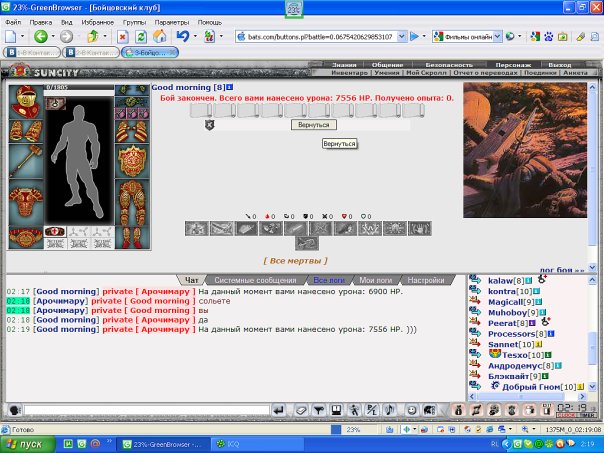Switch to Мои логи chat tab
Screen dimensions: 604x453
click(x=375, y=280)
